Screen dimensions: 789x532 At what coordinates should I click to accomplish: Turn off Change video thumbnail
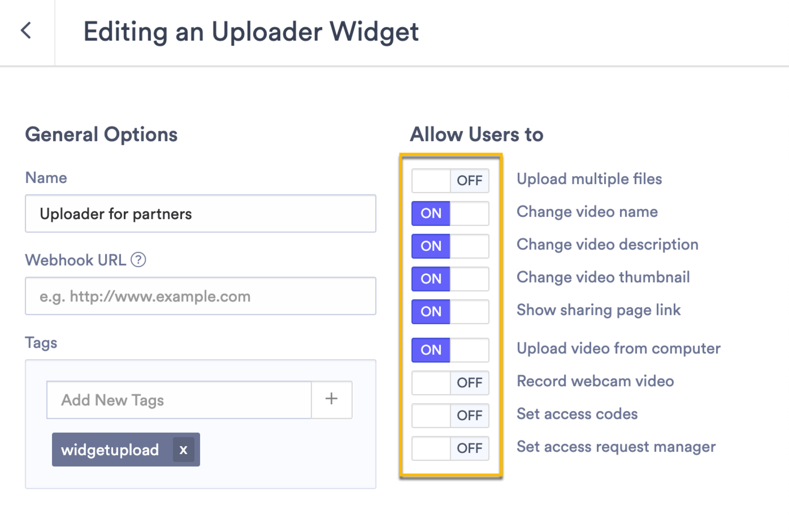click(x=450, y=278)
